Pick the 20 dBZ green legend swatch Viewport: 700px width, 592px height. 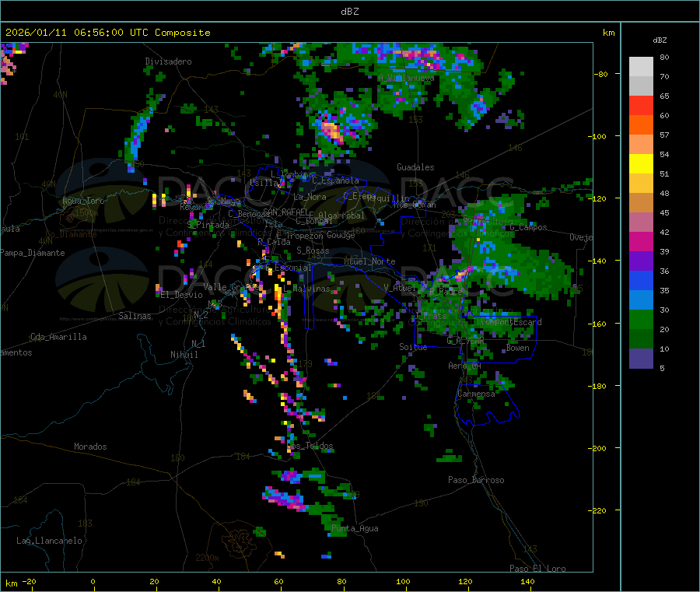641,319
